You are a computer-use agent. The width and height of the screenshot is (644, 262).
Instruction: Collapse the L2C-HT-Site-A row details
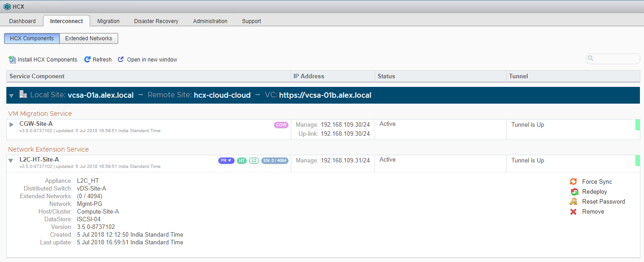pyautogui.click(x=11, y=161)
